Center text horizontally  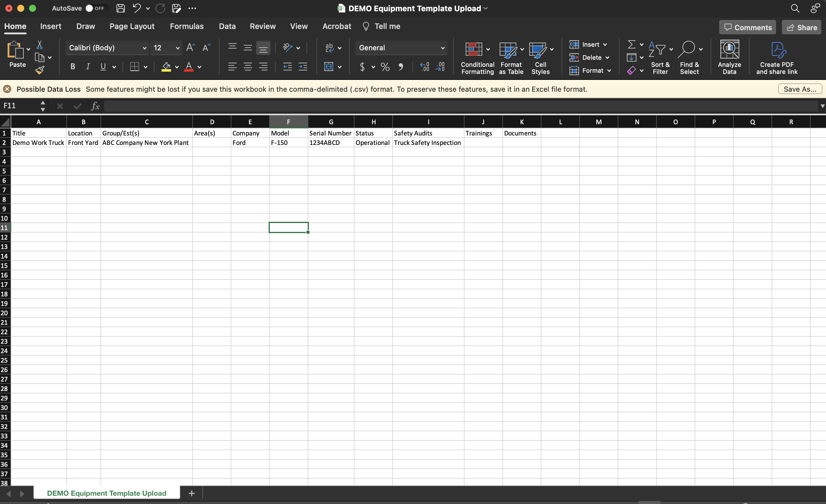(248, 67)
